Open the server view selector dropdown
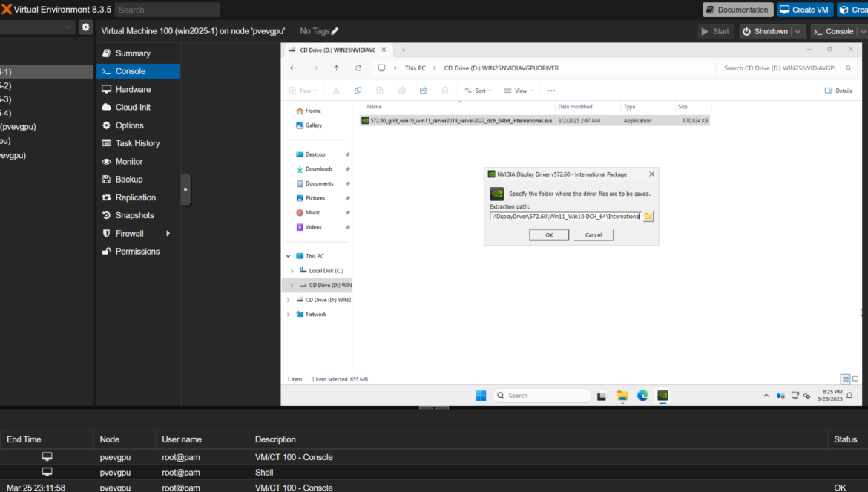This screenshot has width=868, height=492. 37,27
